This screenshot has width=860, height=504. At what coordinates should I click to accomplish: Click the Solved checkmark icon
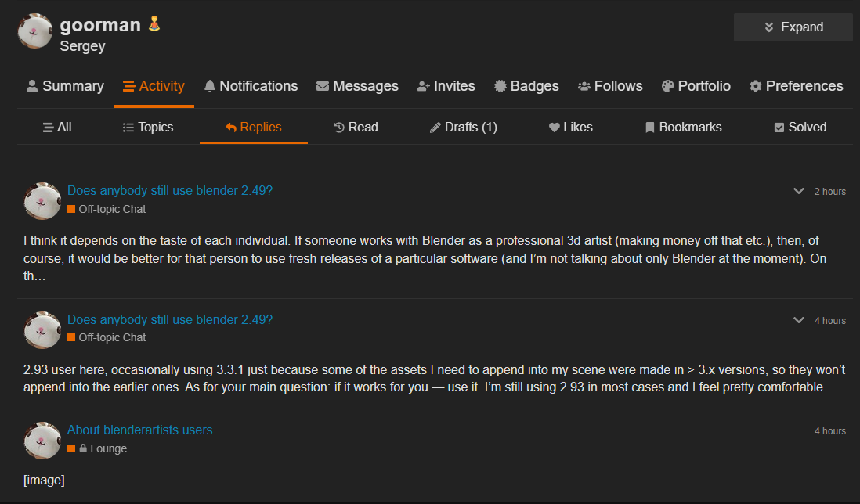pos(779,128)
